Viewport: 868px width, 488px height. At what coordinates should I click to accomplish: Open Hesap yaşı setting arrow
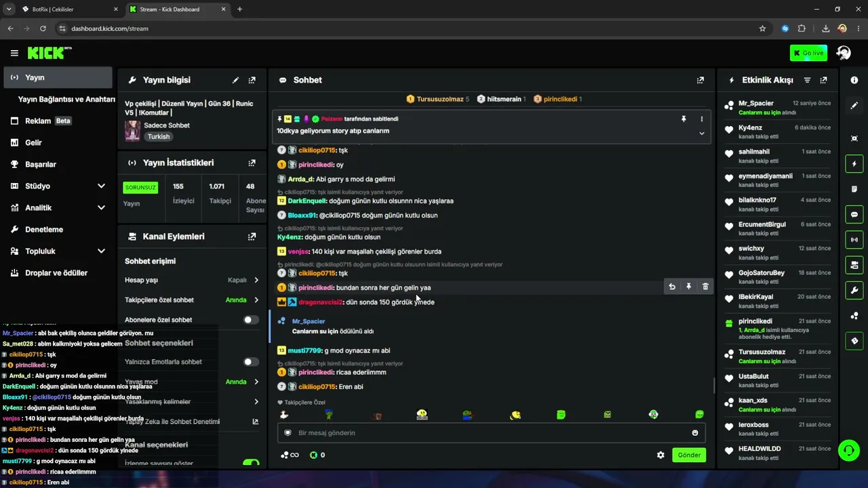(x=256, y=280)
